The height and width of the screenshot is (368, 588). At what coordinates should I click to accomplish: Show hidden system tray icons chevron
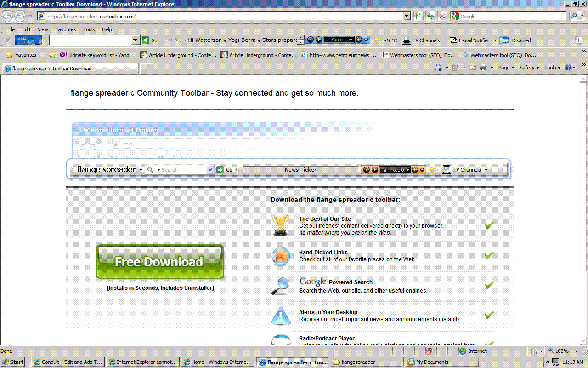548,362
